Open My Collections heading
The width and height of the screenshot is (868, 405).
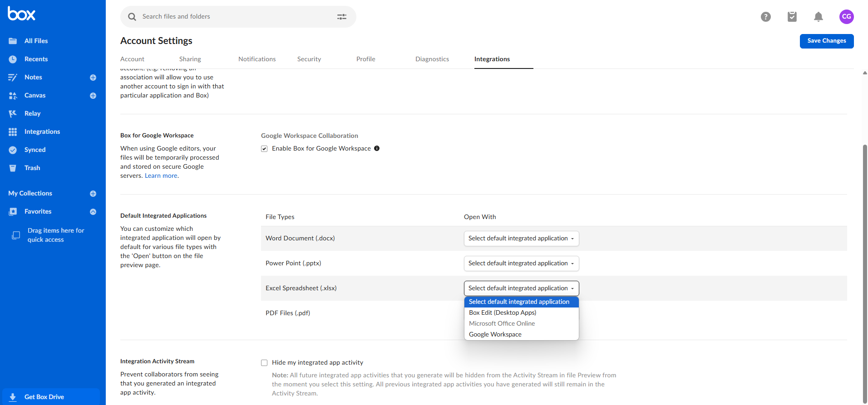point(30,193)
